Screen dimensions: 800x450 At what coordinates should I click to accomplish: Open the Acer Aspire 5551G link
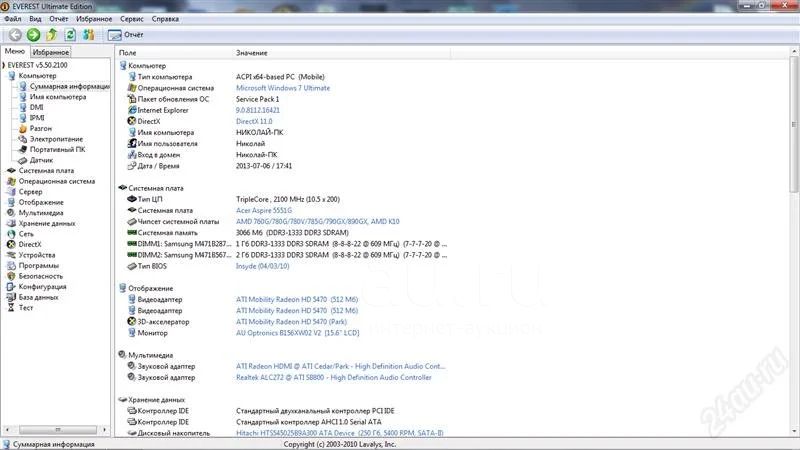[x=264, y=210]
